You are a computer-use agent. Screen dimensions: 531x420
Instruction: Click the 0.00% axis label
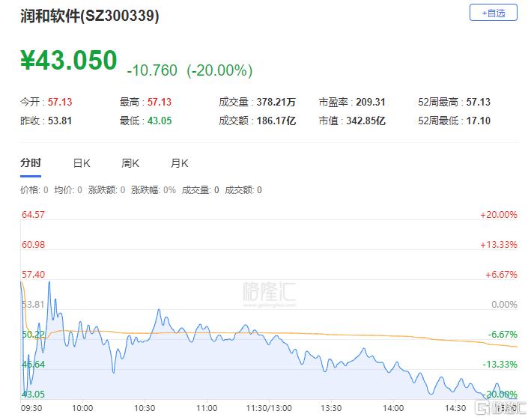pos(504,304)
